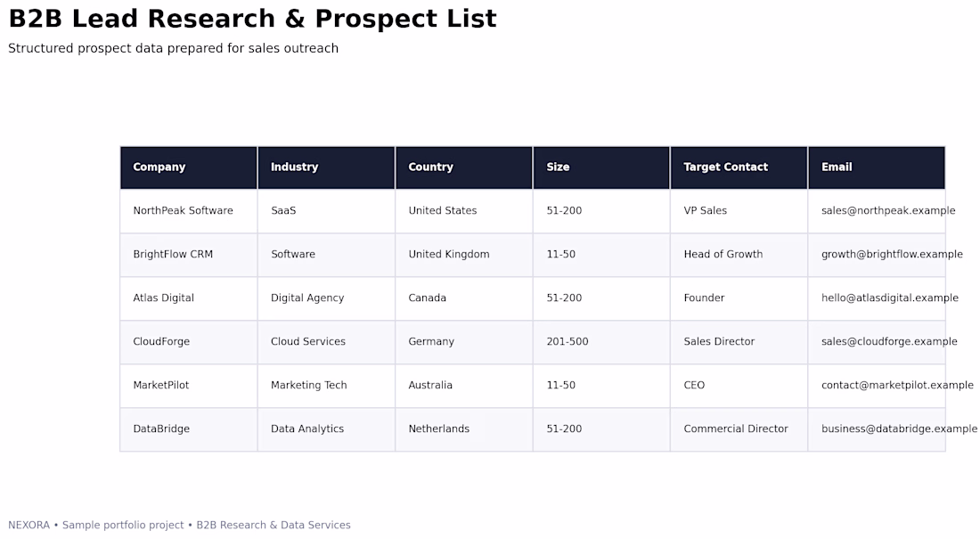Click the Company column header

pos(189,167)
